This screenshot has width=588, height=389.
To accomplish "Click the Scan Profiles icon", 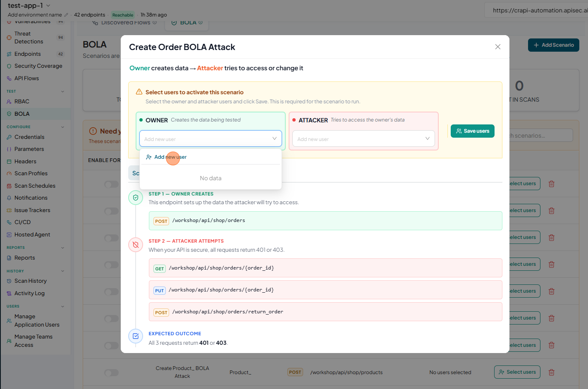I will (9, 174).
